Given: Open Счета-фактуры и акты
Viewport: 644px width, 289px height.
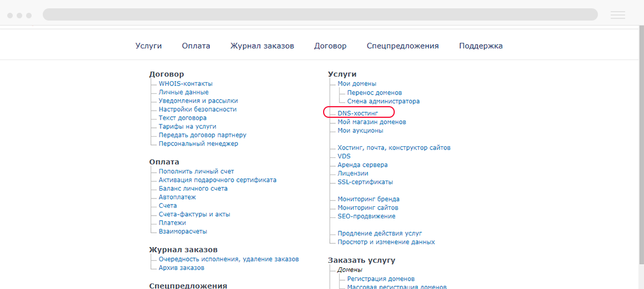Looking at the screenshot, I should click(x=194, y=214).
